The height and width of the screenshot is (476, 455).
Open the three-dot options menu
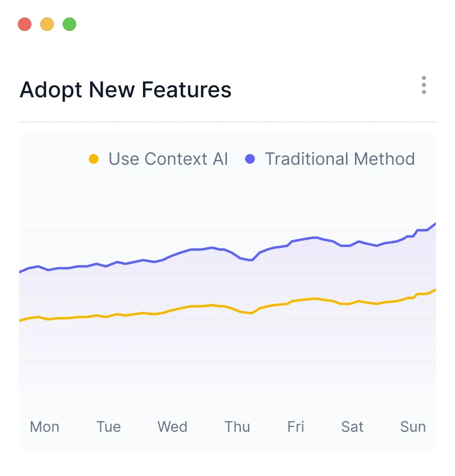[x=424, y=85]
